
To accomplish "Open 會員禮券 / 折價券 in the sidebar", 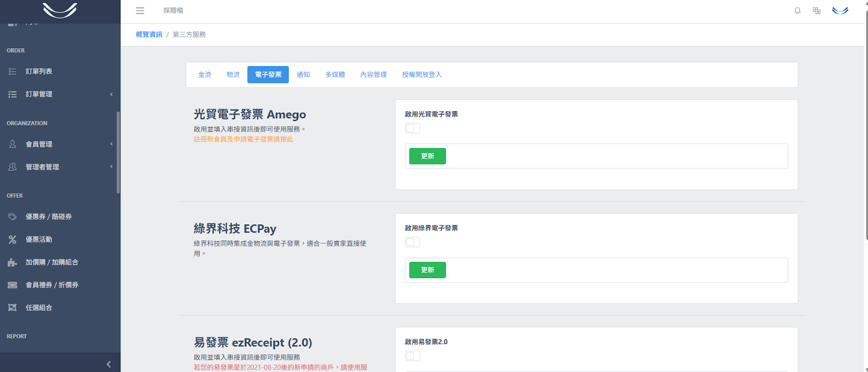I will 52,285.
